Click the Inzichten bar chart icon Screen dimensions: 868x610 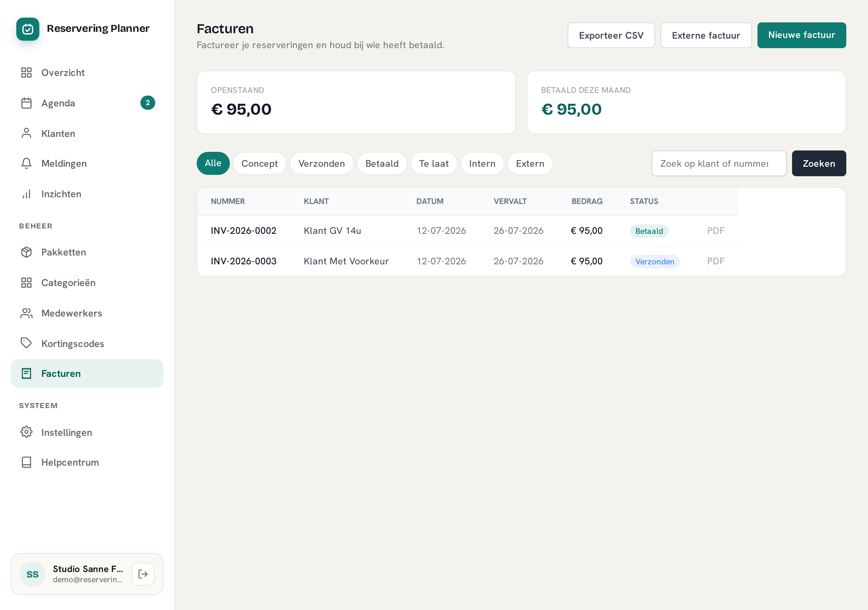(x=26, y=194)
